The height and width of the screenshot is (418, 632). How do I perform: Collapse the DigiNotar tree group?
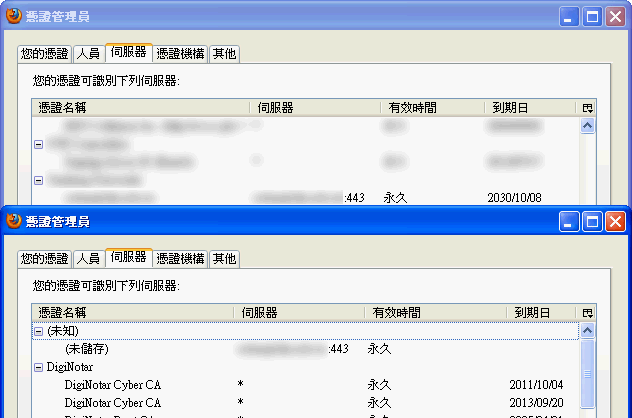[38, 367]
